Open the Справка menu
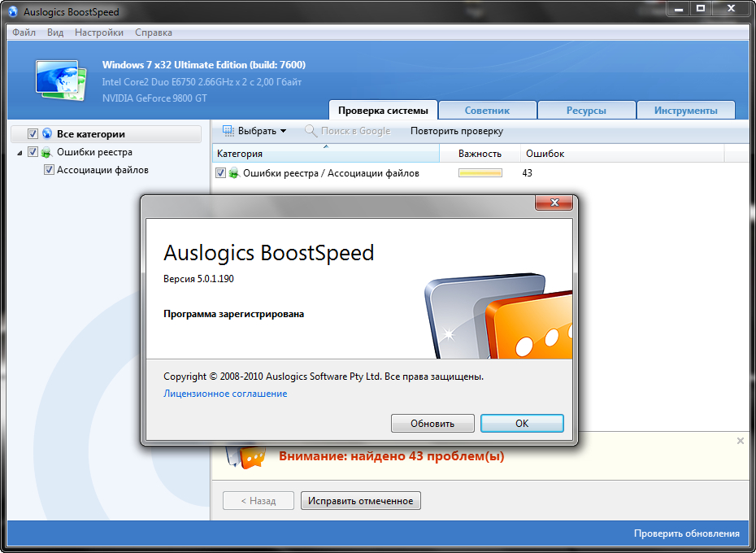The width and height of the screenshot is (756, 553). (x=154, y=33)
